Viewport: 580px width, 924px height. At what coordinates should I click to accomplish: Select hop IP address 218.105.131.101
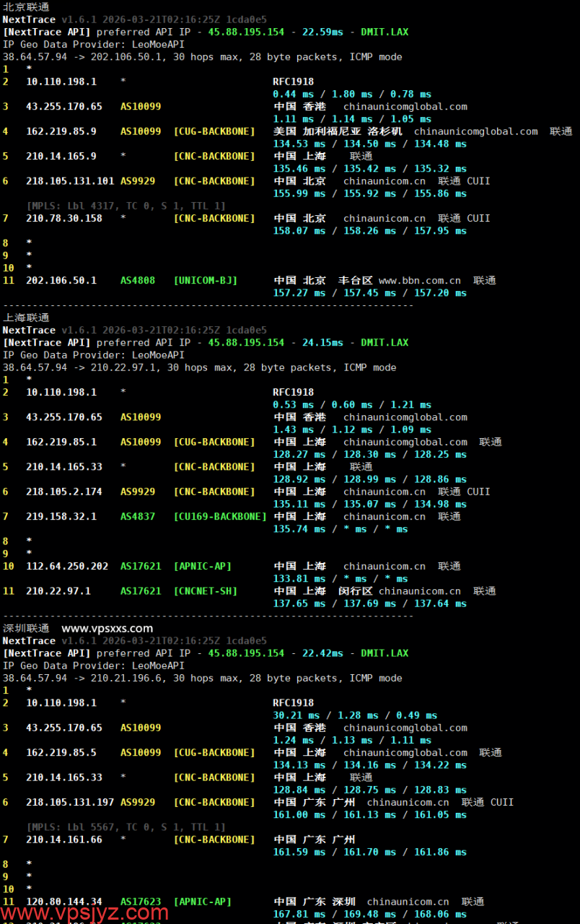pos(70,180)
